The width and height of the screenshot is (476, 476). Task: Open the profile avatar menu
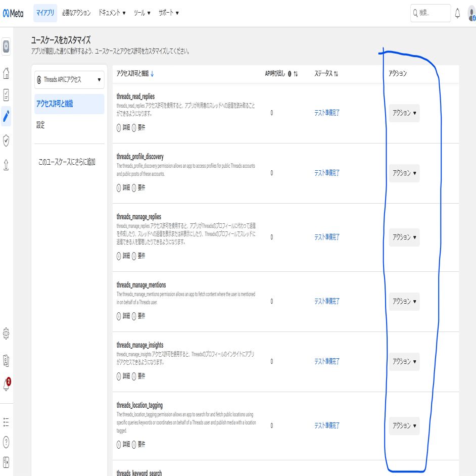(x=472, y=13)
